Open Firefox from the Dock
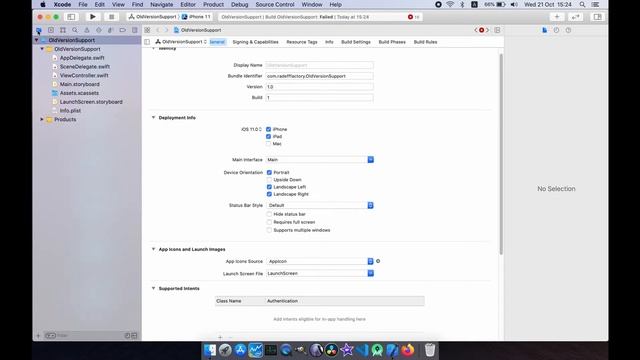Viewport: 640px width, 360px height. point(407,350)
